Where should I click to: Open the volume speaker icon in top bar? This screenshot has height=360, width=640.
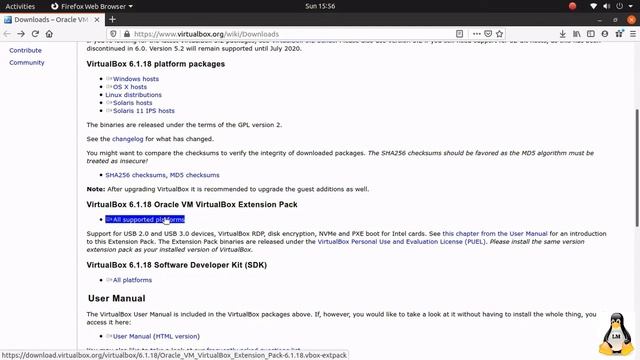click(x=607, y=6)
